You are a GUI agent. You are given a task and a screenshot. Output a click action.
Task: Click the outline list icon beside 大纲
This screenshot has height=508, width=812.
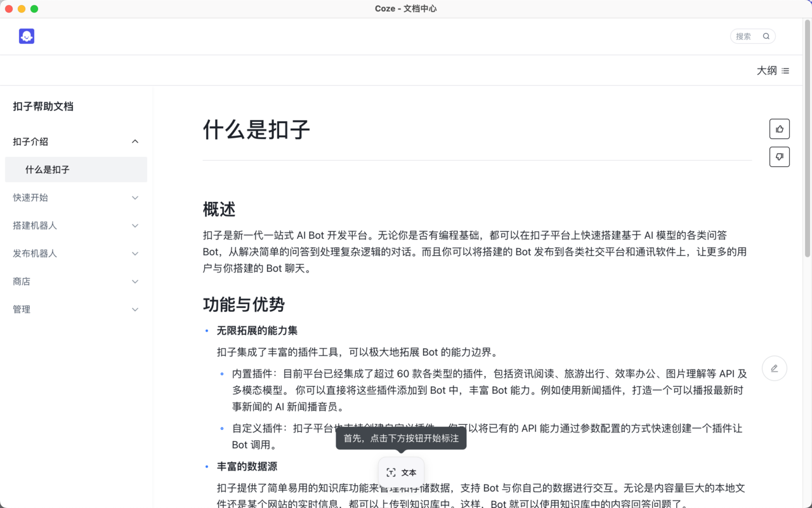(785, 70)
